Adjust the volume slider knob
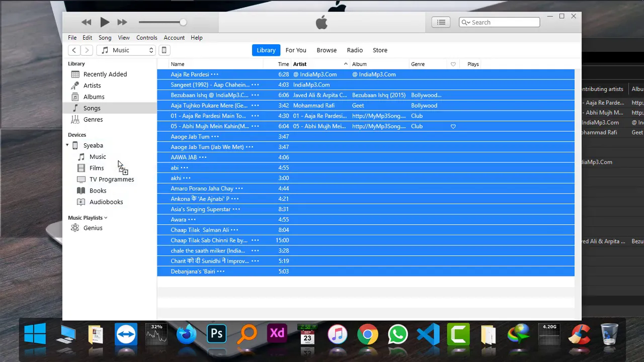Image resolution: width=644 pixels, height=362 pixels. point(183,22)
